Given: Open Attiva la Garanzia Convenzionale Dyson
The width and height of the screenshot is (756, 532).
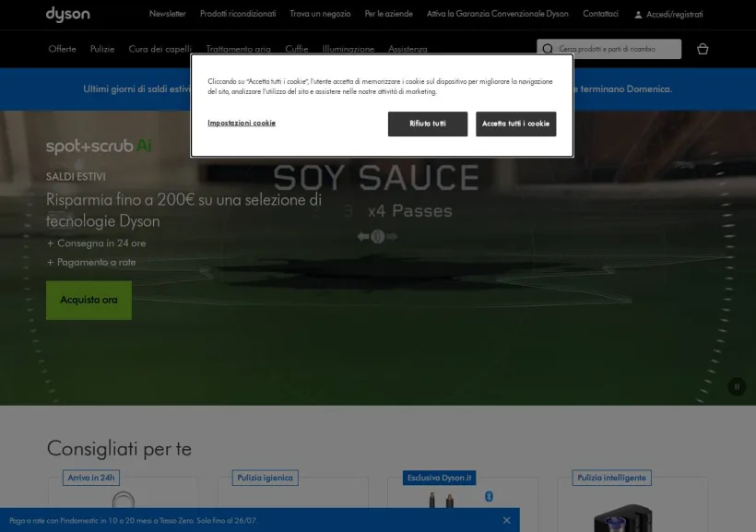Looking at the screenshot, I should click(498, 14).
